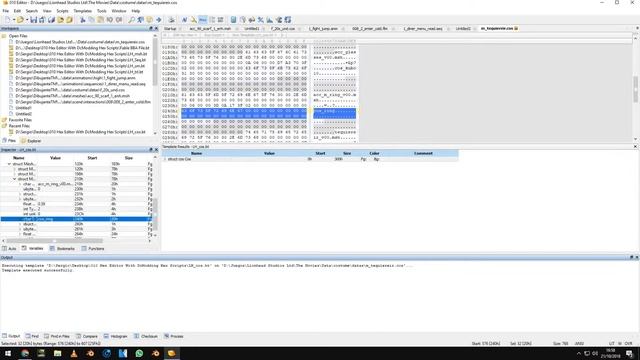Click the Undo toolbar icon
Image resolution: width=640 pixels, height=360 pixels.
pos(109,20)
